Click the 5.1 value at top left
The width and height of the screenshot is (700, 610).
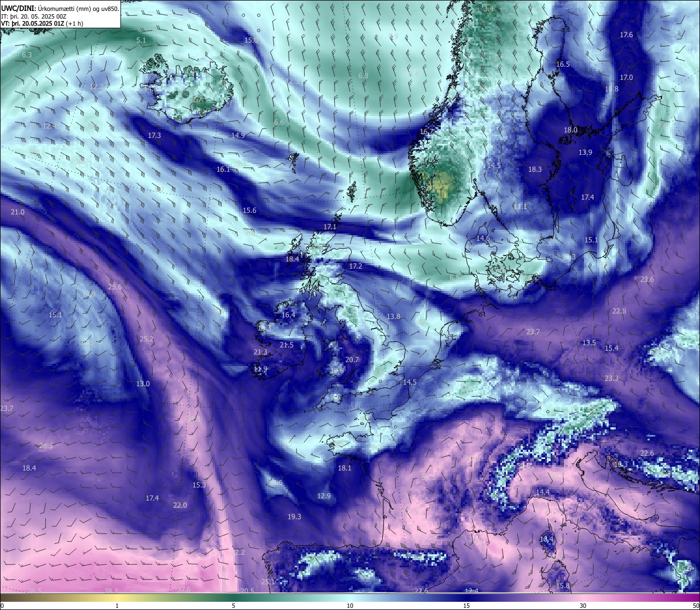[141, 40]
